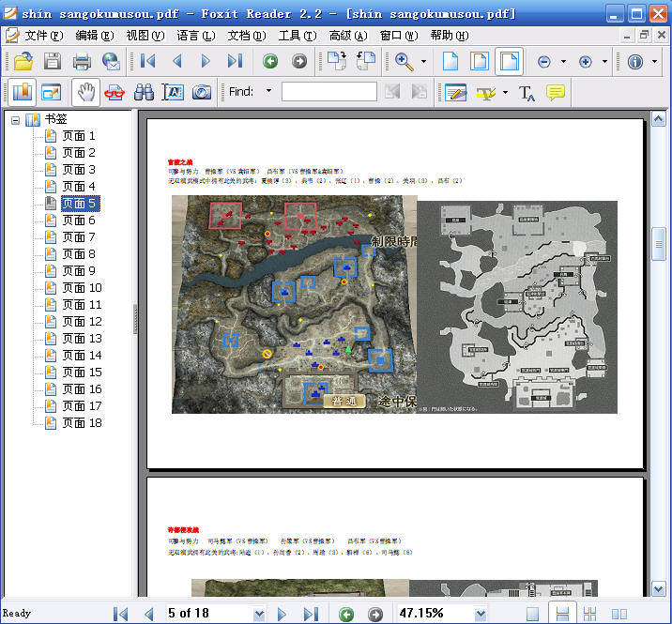Image resolution: width=672 pixels, height=624 pixels.
Task: Open the 文档(D) menu
Action: point(247,36)
